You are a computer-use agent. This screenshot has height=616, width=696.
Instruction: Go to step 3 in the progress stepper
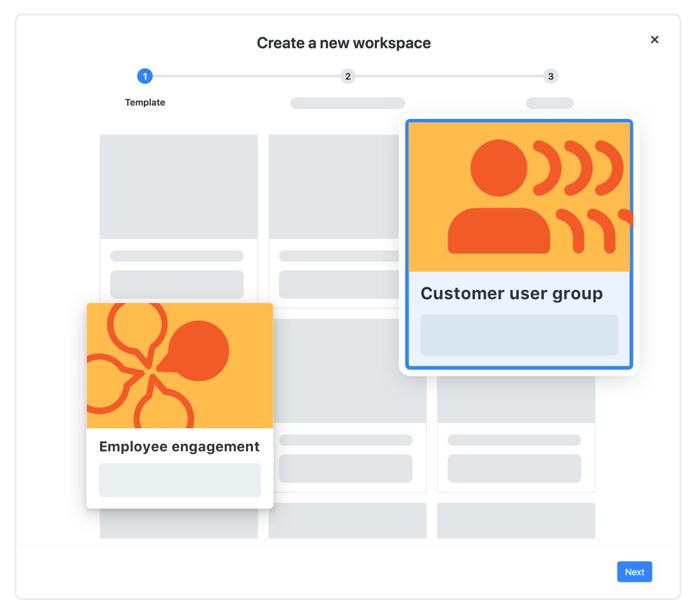(x=551, y=76)
